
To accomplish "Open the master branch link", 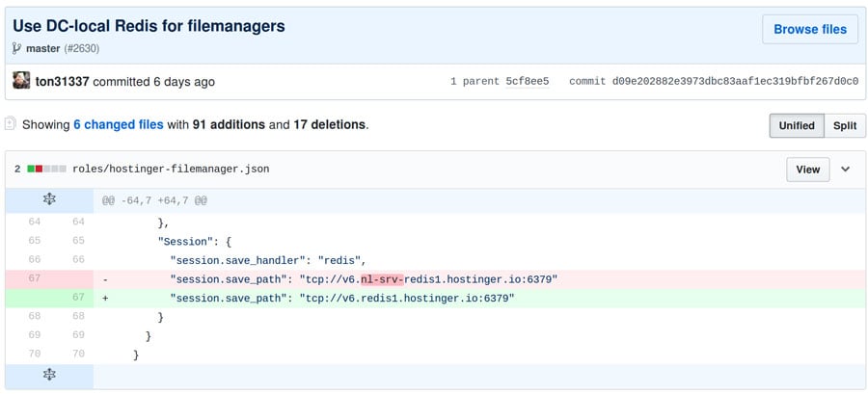I will [x=44, y=48].
